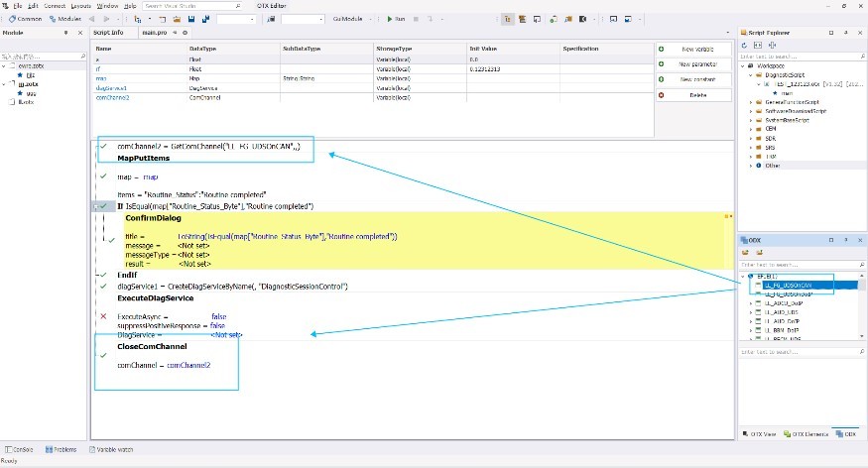Expand the SoftwareDownloadScript folder
The height and width of the screenshot is (468, 868).
[x=751, y=111]
